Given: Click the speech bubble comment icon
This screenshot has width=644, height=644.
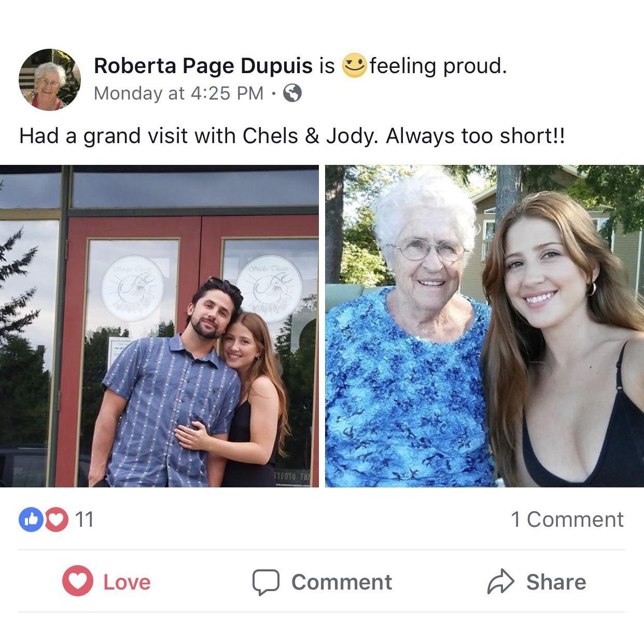Looking at the screenshot, I should coord(266,582).
